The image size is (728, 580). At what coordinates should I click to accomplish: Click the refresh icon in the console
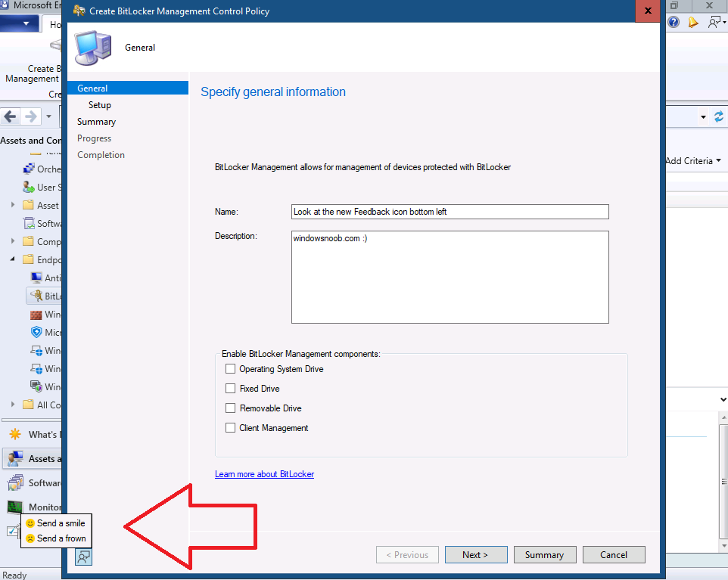point(719,116)
